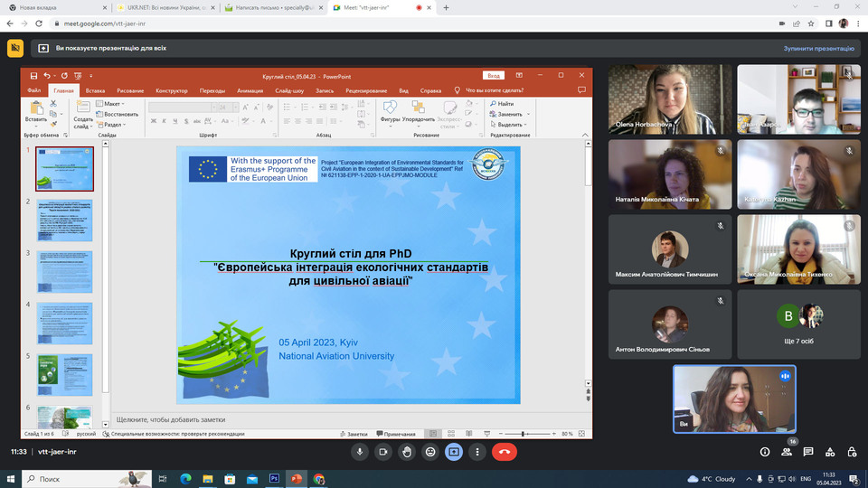Show meeting details info icon
868x488 pixels.
(765, 452)
